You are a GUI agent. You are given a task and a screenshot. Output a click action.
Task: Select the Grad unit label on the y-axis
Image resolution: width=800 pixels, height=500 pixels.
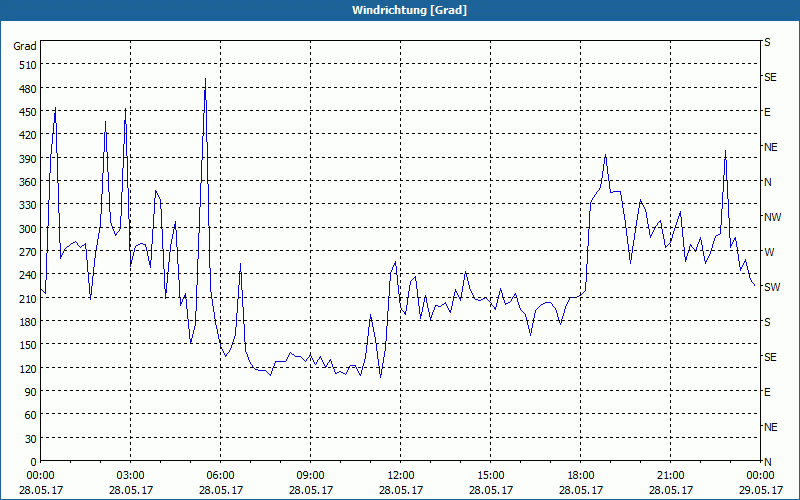[x=25, y=46]
